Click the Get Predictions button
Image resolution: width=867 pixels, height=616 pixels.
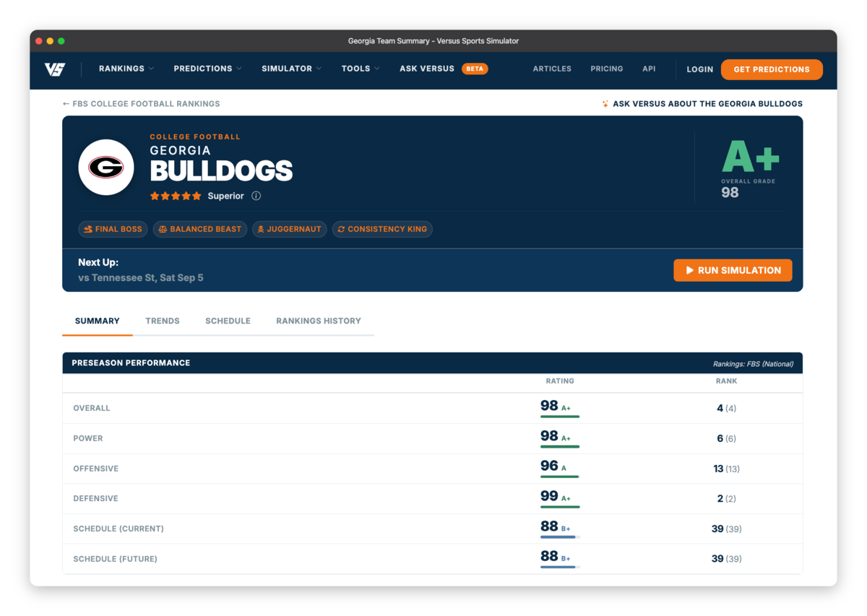(772, 69)
